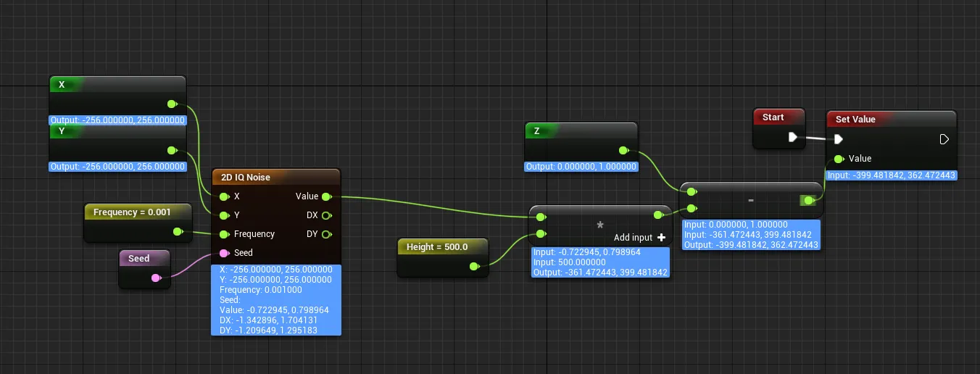This screenshot has height=374, width=980.
Task: Click the X node output pin
Action: click(172, 104)
